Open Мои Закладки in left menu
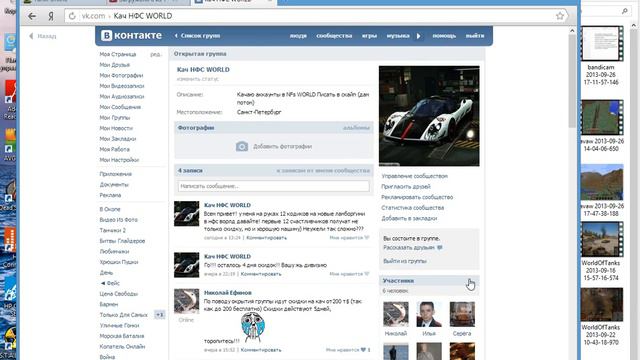This screenshot has height=360, width=640. 118,139
